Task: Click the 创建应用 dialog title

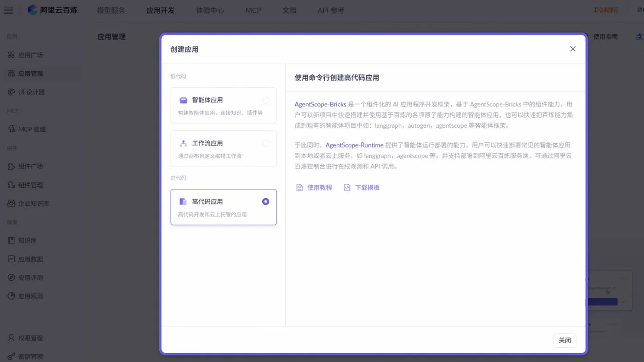Action: (x=184, y=49)
